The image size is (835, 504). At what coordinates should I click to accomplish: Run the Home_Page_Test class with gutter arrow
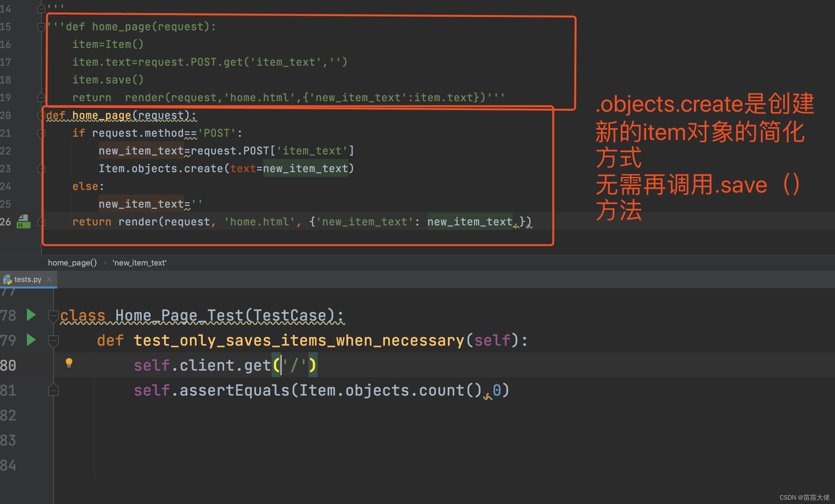[x=31, y=315]
